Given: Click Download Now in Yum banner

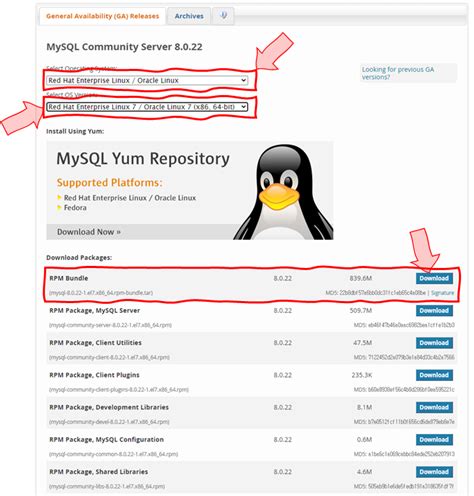Looking at the screenshot, I should 89,232.
